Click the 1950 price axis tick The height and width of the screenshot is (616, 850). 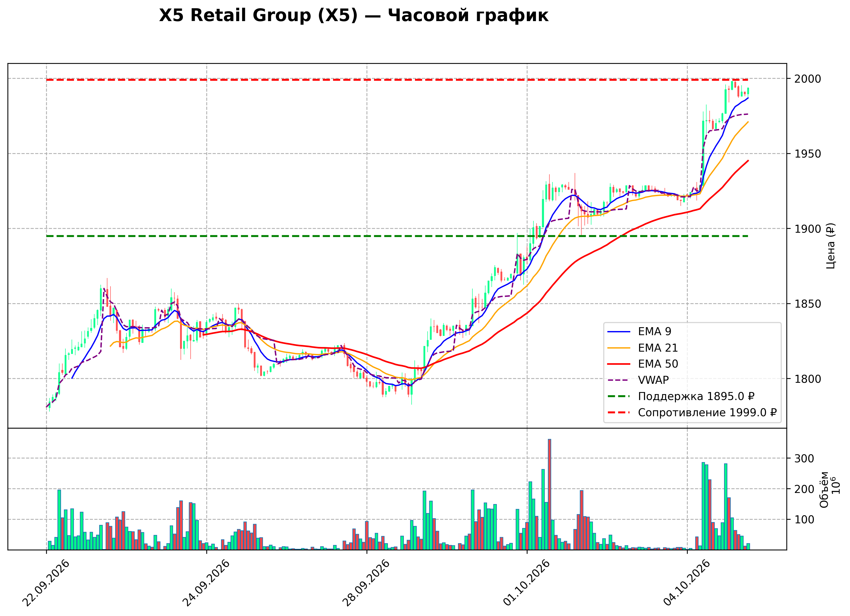click(x=808, y=153)
